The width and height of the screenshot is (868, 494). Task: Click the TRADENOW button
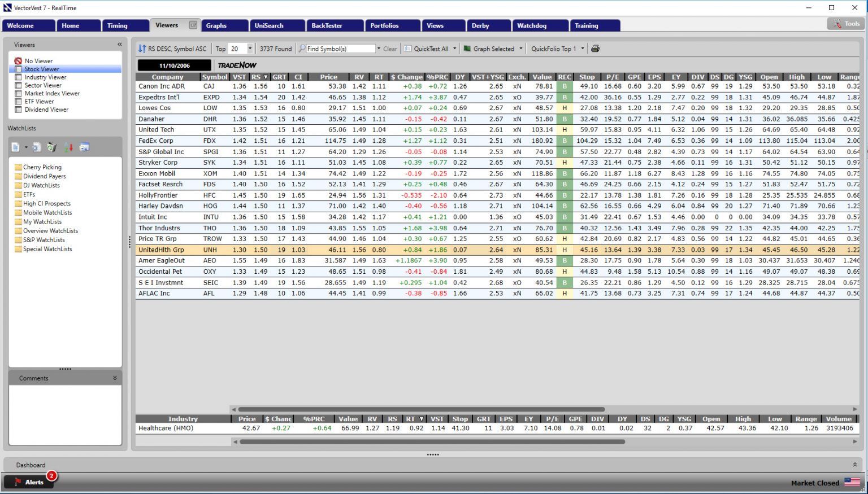[237, 65]
